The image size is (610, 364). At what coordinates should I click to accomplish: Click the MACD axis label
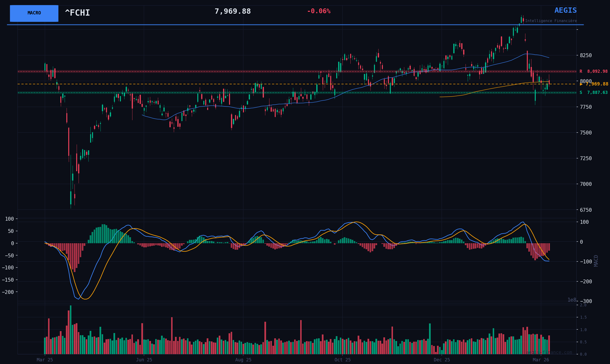(596, 261)
